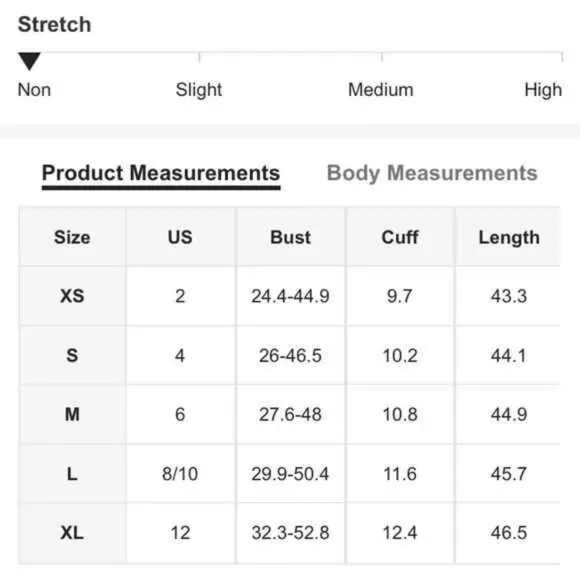Image resolution: width=580 pixels, height=580 pixels.
Task: Click the Medium stretch label
Action: click(381, 90)
